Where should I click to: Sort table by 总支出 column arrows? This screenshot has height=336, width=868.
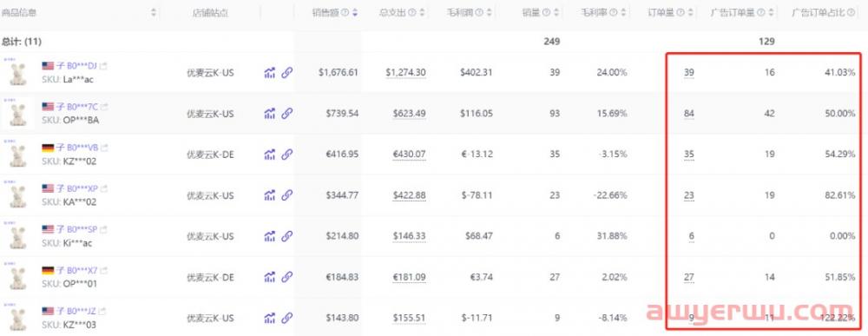coord(422,13)
